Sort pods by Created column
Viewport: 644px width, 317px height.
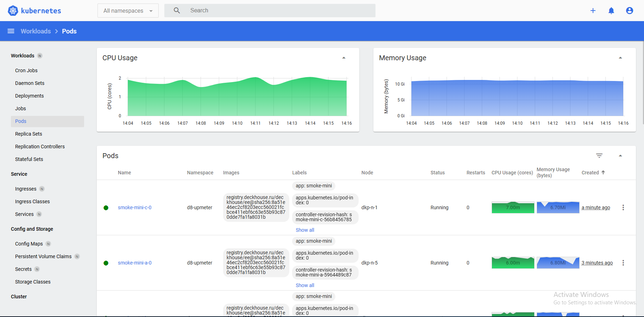pyautogui.click(x=590, y=173)
